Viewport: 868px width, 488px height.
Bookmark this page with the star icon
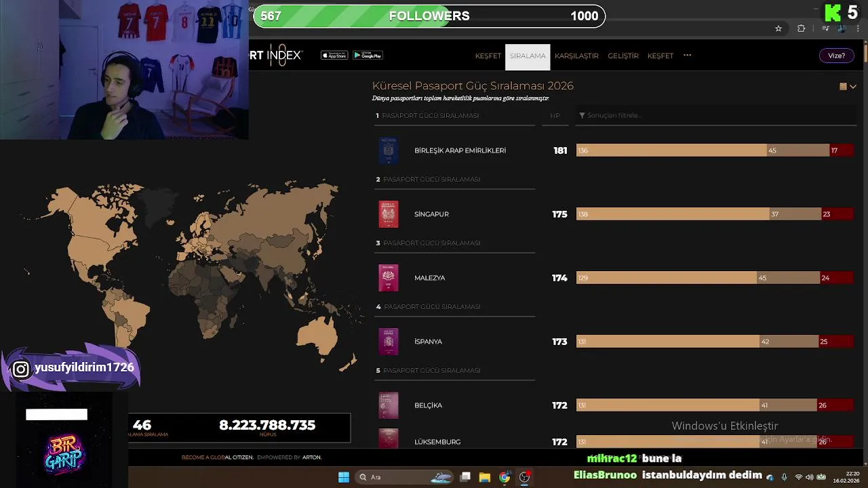tap(778, 28)
